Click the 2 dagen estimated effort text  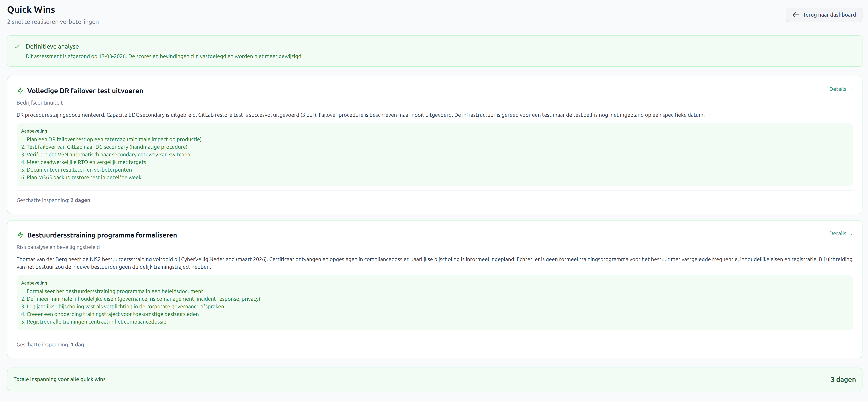point(80,200)
